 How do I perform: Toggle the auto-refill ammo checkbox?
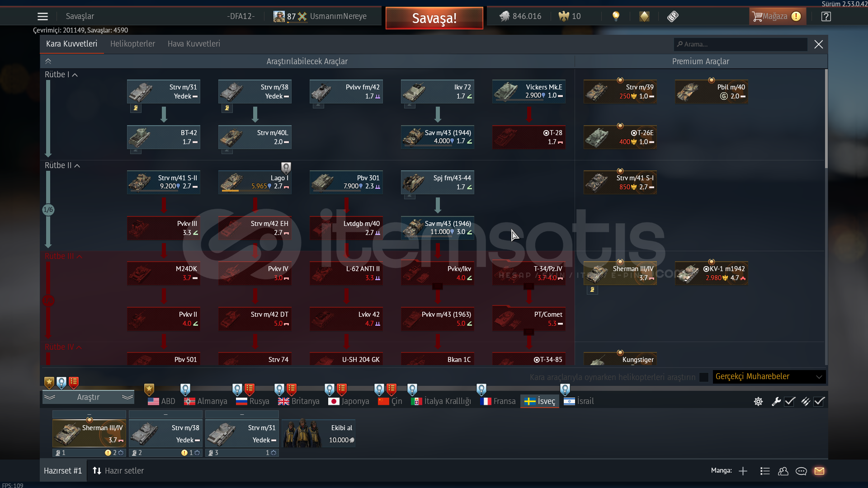[x=819, y=401]
